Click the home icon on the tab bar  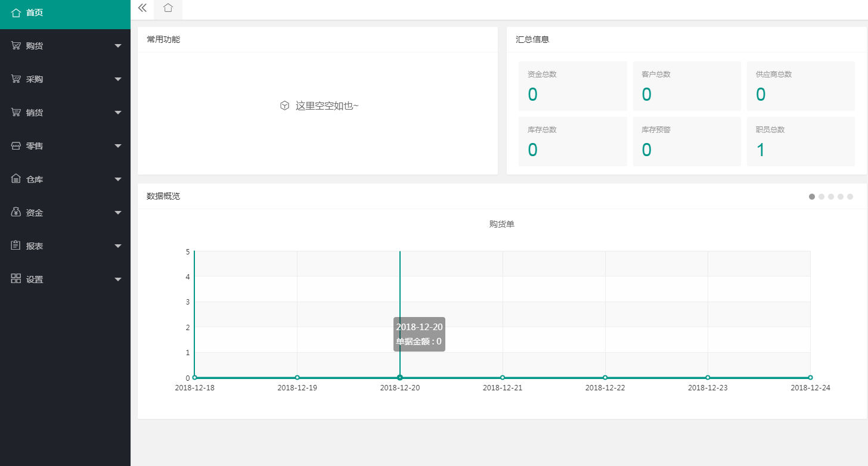168,9
